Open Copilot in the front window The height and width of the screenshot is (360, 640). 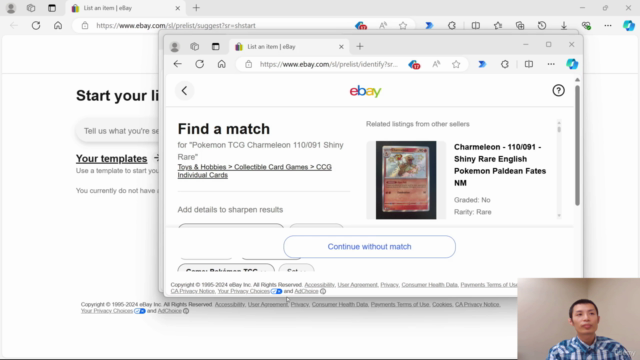click(572, 64)
